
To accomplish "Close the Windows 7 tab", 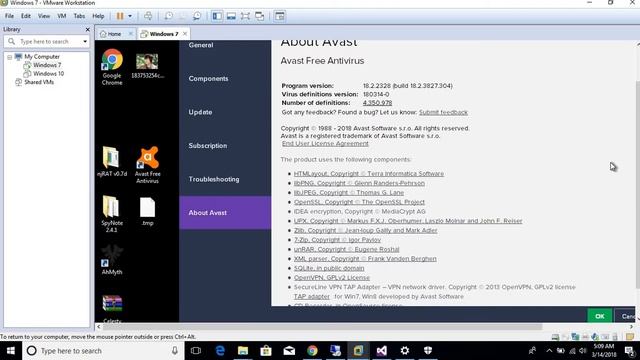I will click(x=185, y=34).
